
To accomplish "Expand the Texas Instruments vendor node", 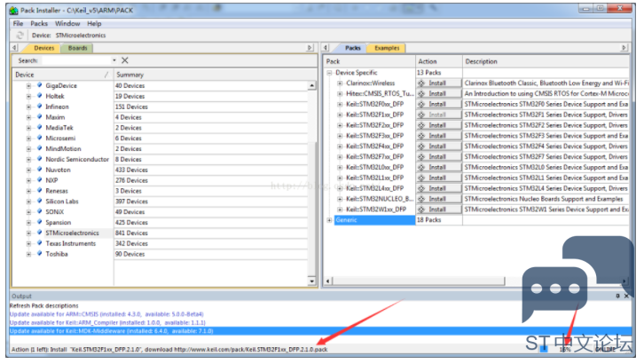I will tap(28, 243).
